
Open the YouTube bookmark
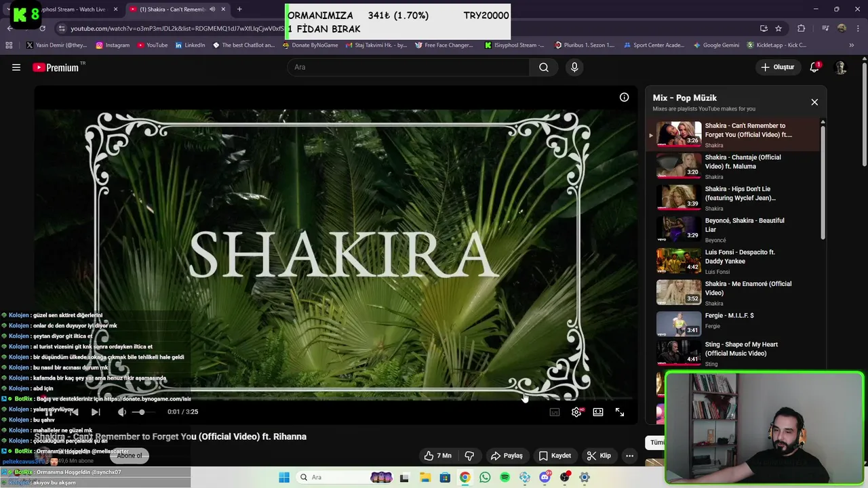pyautogui.click(x=153, y=45)
